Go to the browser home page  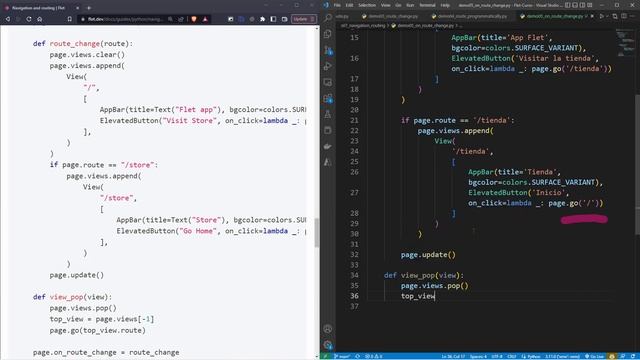click(x=40, y=19)
